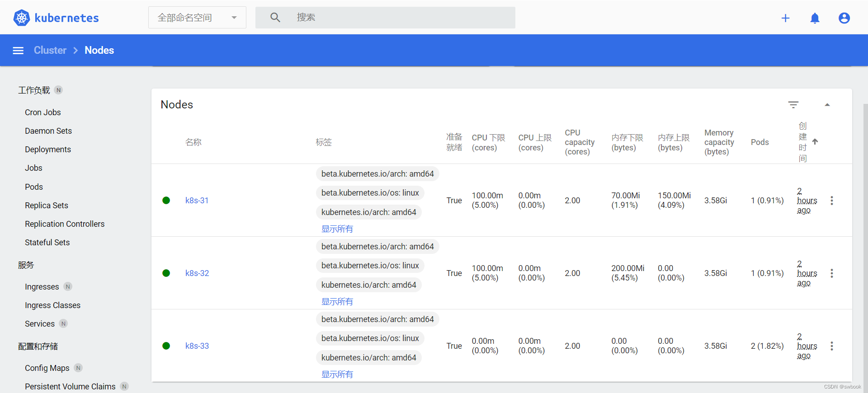This screenshot has height=393, width=868.
Task: Select Replication Controllers in sidebar
Action: [65, 224]
